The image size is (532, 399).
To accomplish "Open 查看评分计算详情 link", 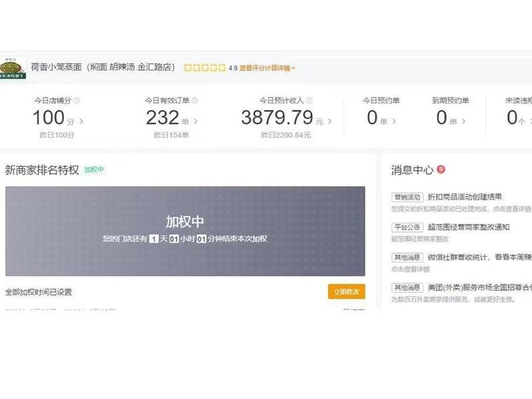I will pos(267,68).
